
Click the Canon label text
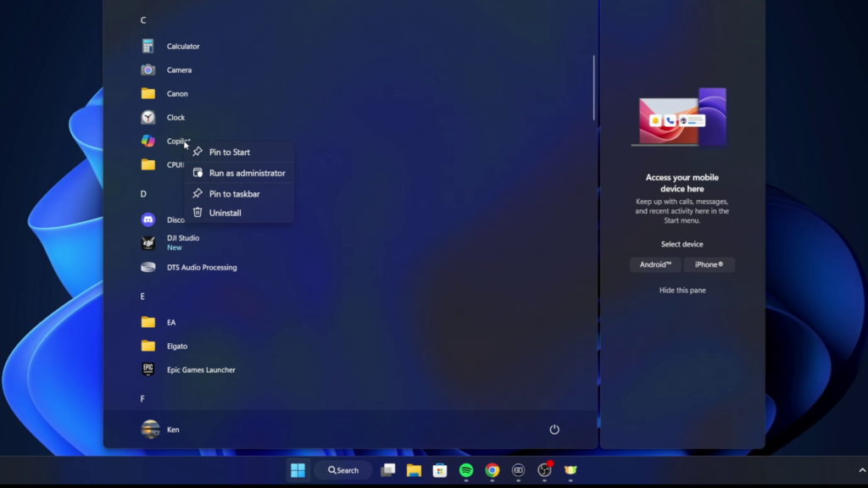pyautogui.click(x=177, y=94)
